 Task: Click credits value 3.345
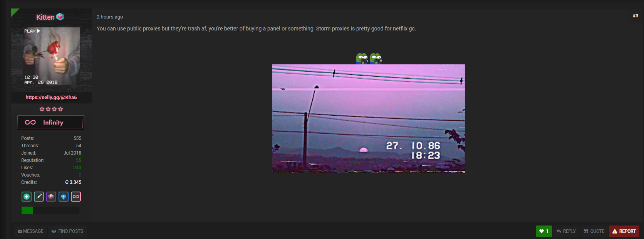(x=73, y=182)
